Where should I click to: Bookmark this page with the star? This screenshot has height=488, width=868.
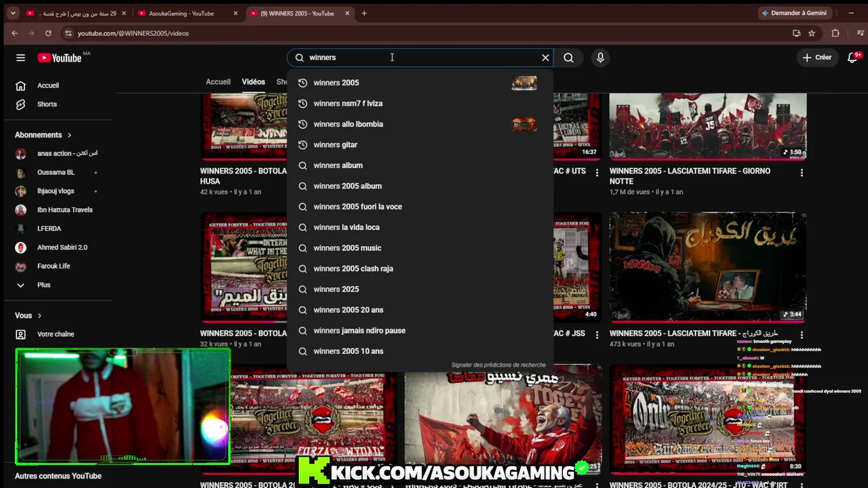pos(812,33)
